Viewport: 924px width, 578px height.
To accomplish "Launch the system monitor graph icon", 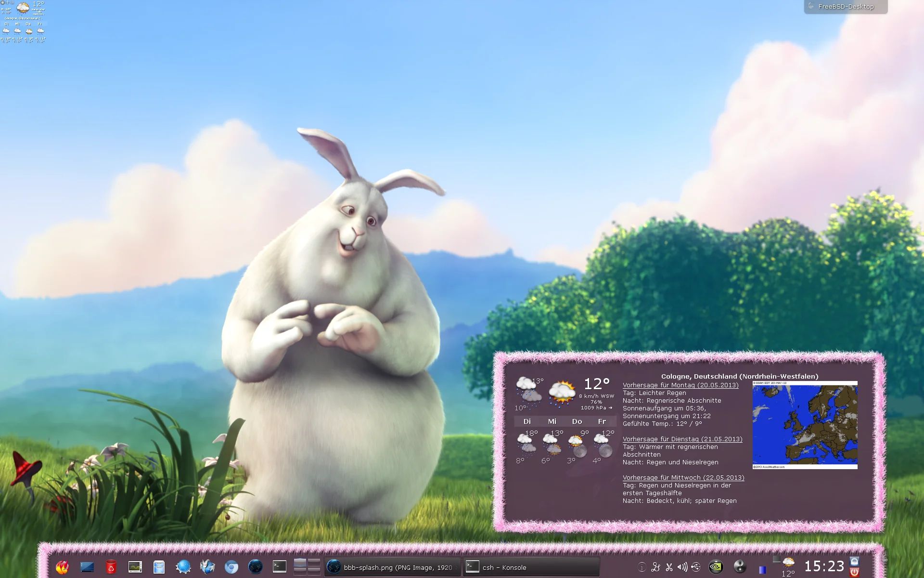I will point(135,567).
